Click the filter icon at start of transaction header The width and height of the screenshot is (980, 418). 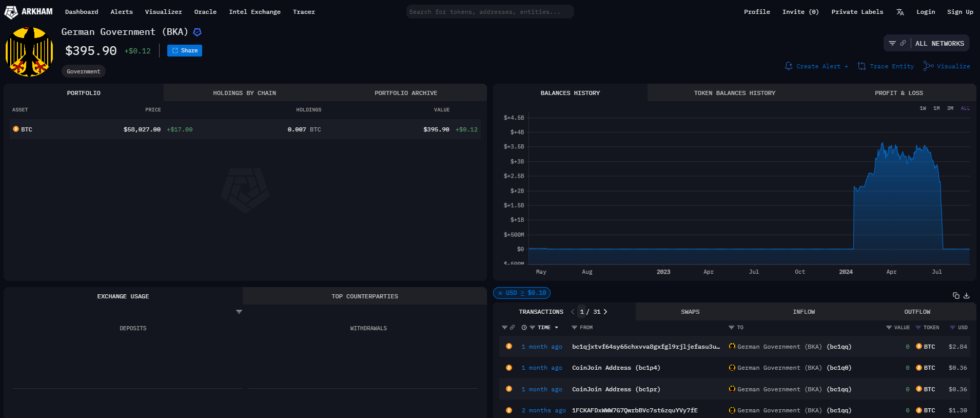coord(504,327)
